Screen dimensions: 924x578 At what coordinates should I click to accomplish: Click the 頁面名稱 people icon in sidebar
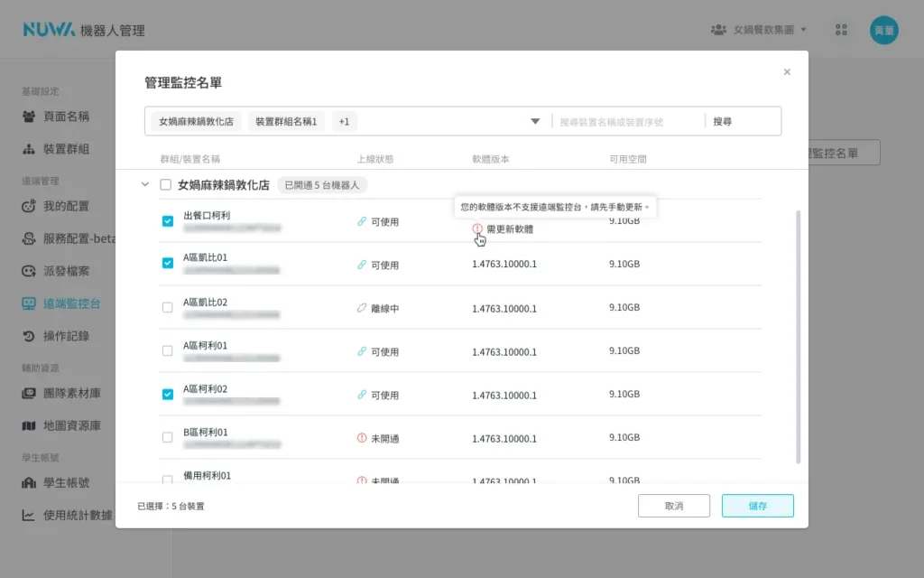28,117
